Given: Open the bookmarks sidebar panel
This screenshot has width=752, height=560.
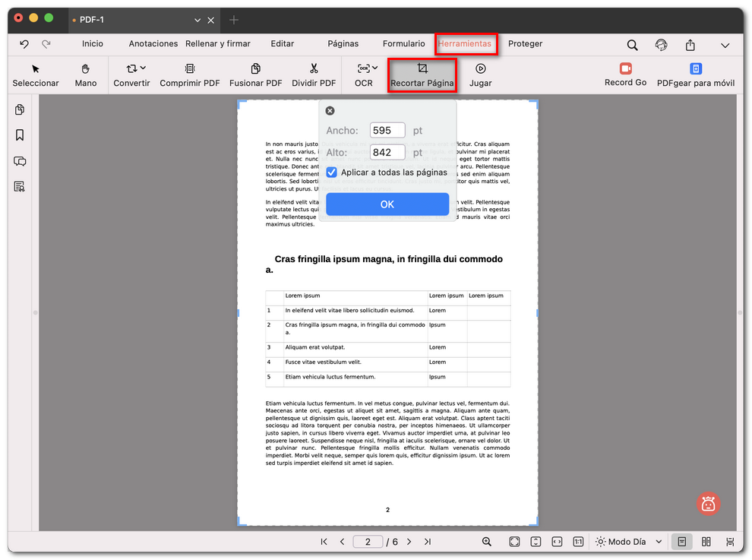Looking at the screenshot, I should pyautogui.click(x=19, y=135).
